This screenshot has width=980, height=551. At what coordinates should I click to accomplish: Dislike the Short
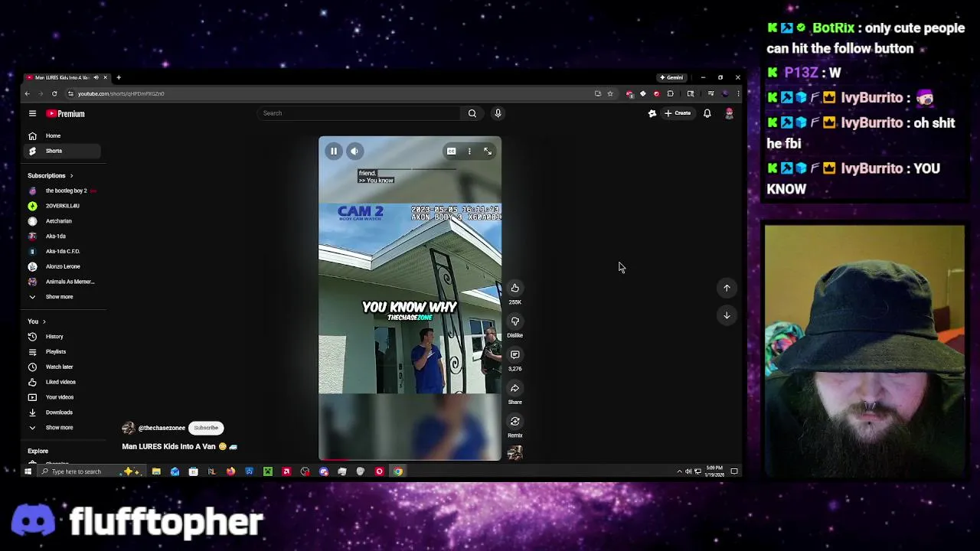point(514,321)
